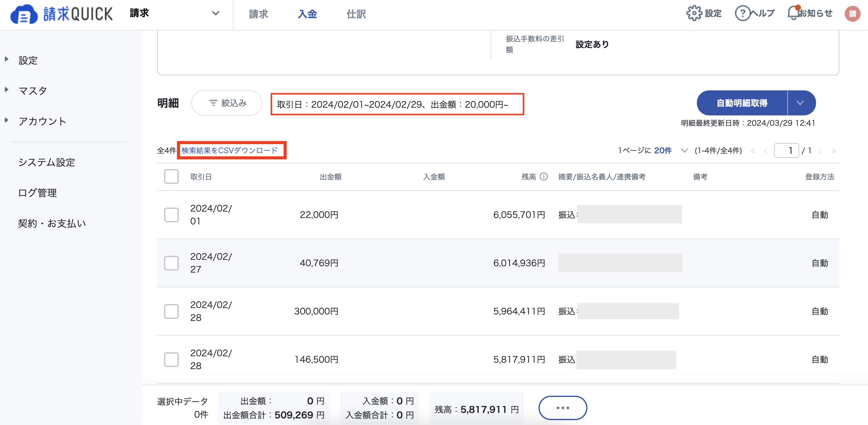Click the 残高 info icon
This screenshot has width=868, height=425.
543,177
